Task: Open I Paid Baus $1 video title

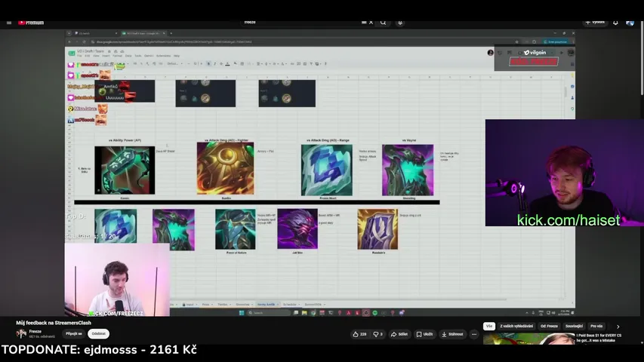Action: pyautogui.click(x=599, y=338)
